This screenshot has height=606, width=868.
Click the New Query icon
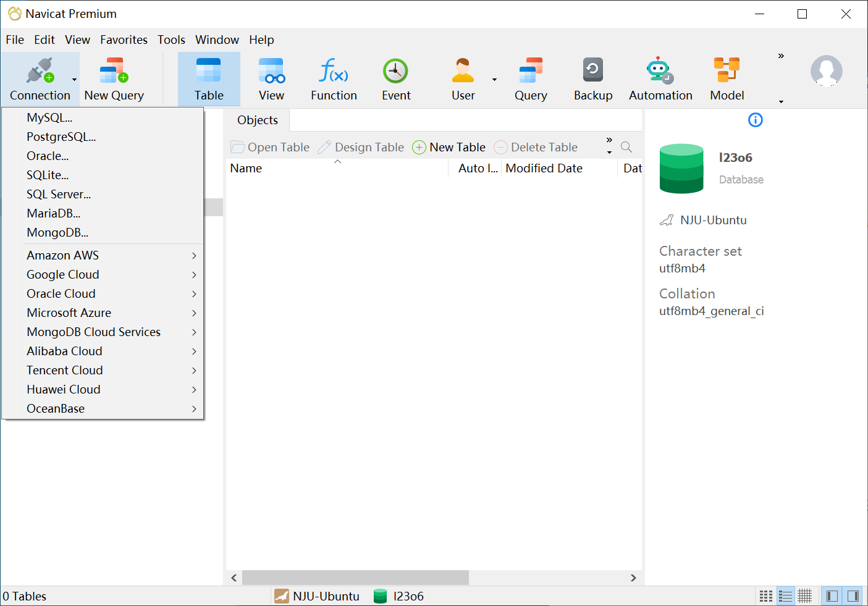point(114,79)
